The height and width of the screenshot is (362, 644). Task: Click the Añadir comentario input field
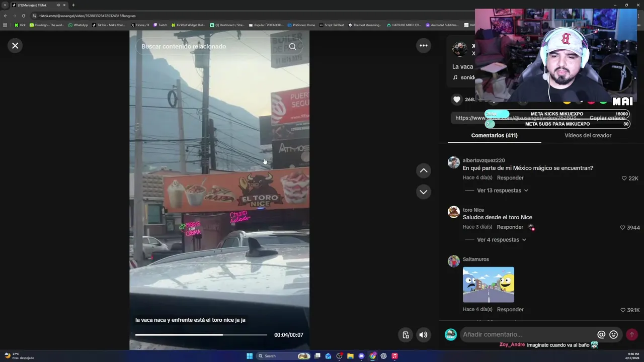click(x=528, y=334)
